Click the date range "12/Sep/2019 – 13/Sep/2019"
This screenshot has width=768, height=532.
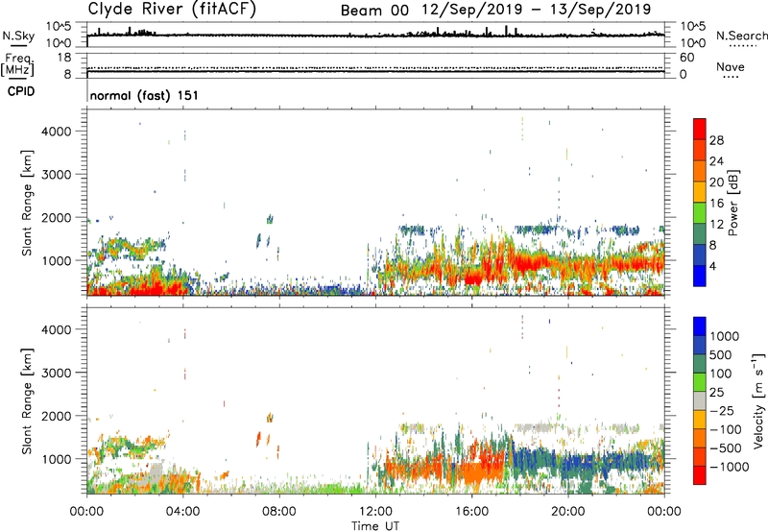(537, 10)
